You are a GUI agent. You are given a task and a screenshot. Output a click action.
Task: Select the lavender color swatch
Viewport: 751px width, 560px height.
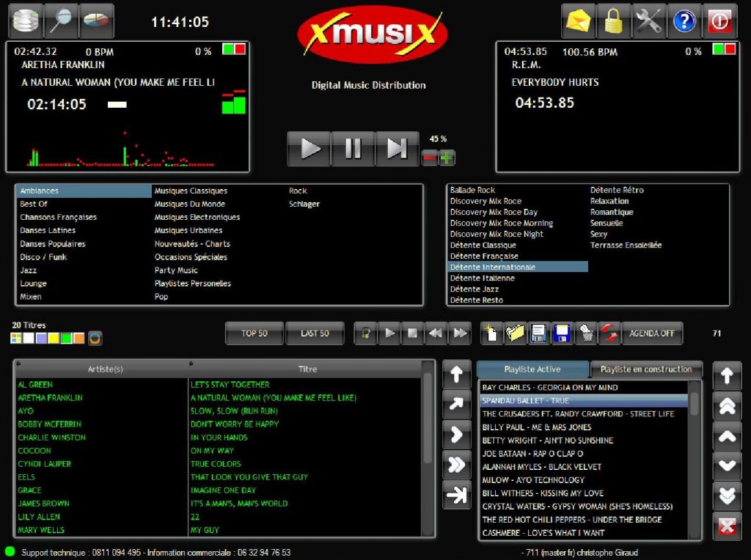pyautogui.click(x=41, y=339)
